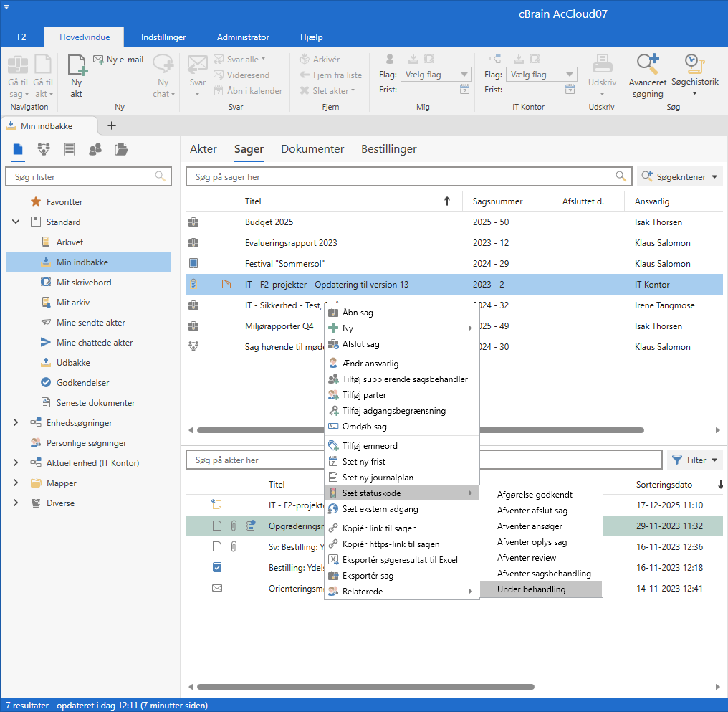This screenshot has height=712, width=728.
Task: Expand the Diverse tree node
Action: click(x=16, y=503)
